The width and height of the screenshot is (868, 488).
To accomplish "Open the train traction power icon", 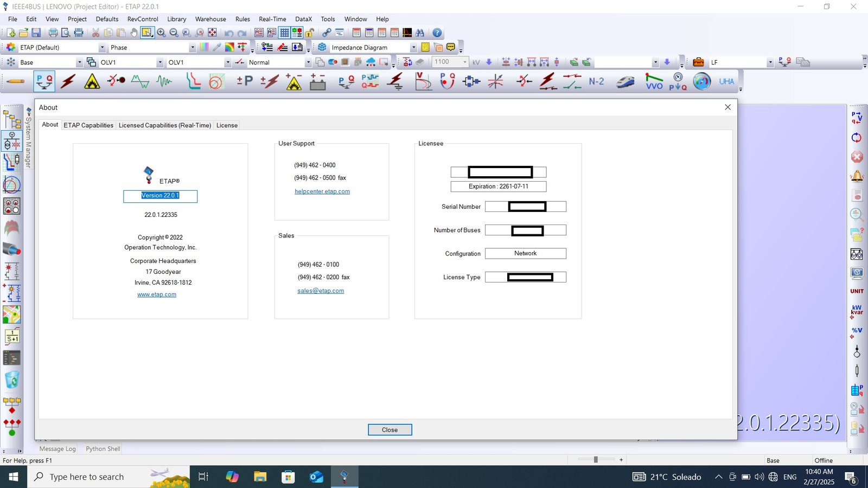I will 625,82.
